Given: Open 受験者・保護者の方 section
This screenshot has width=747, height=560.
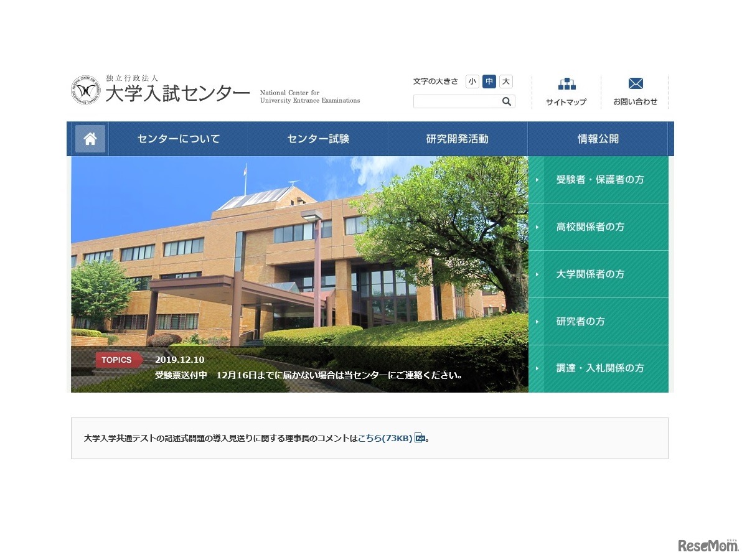Looking at the screenshot, I should point(598,180).
